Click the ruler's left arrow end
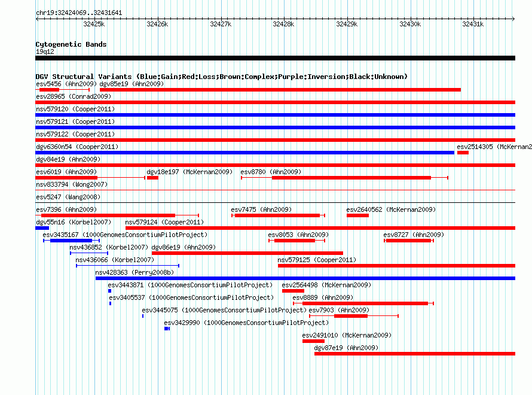This screenshot has width=532, height=395. (x=37, y=19)
